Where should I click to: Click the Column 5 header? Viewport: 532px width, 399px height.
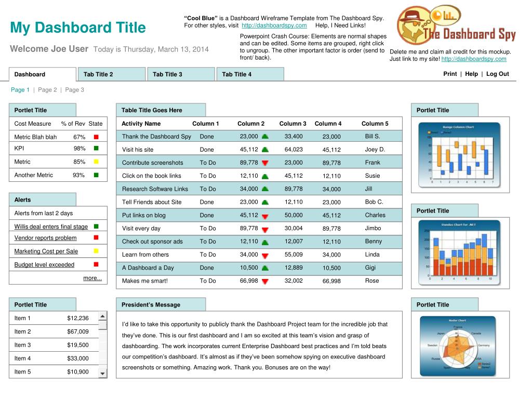(x=375, y=124)
